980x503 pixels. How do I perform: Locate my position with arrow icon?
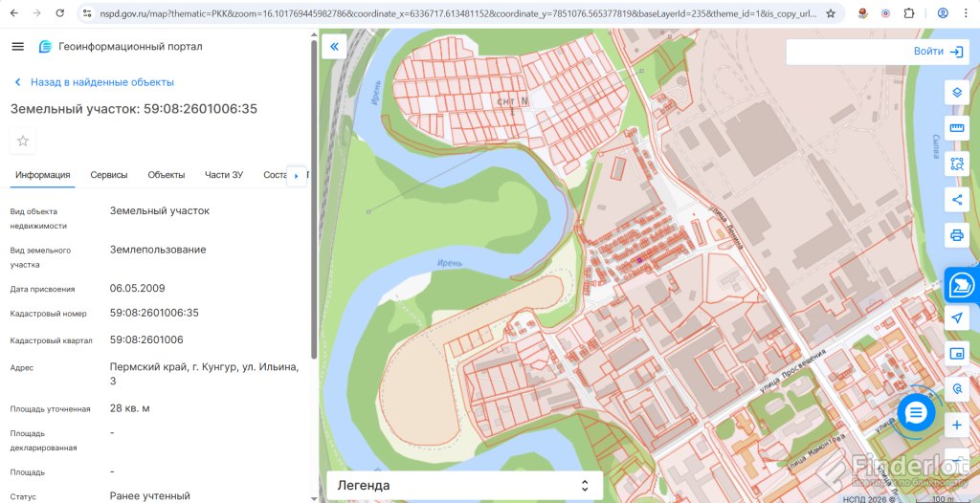click(956, 318)
